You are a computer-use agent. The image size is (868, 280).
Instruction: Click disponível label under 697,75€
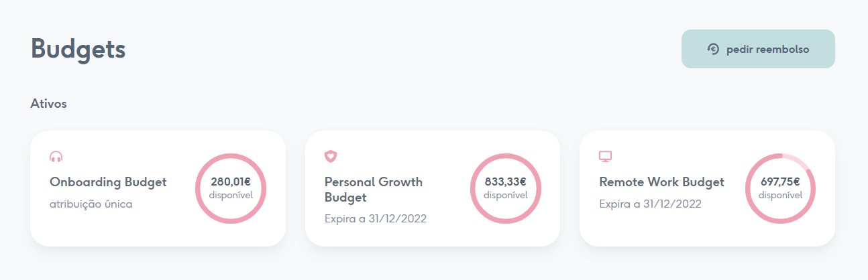click(781, 195)
